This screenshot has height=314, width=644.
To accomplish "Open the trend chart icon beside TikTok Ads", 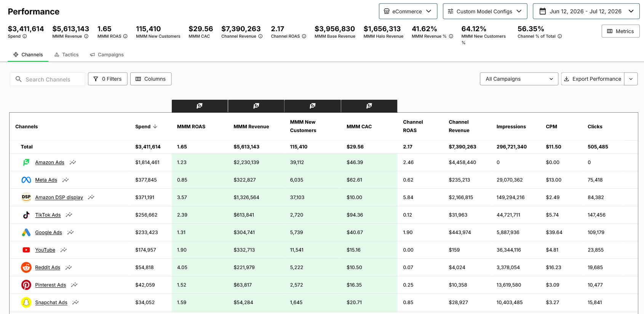I will pos(69,215).
